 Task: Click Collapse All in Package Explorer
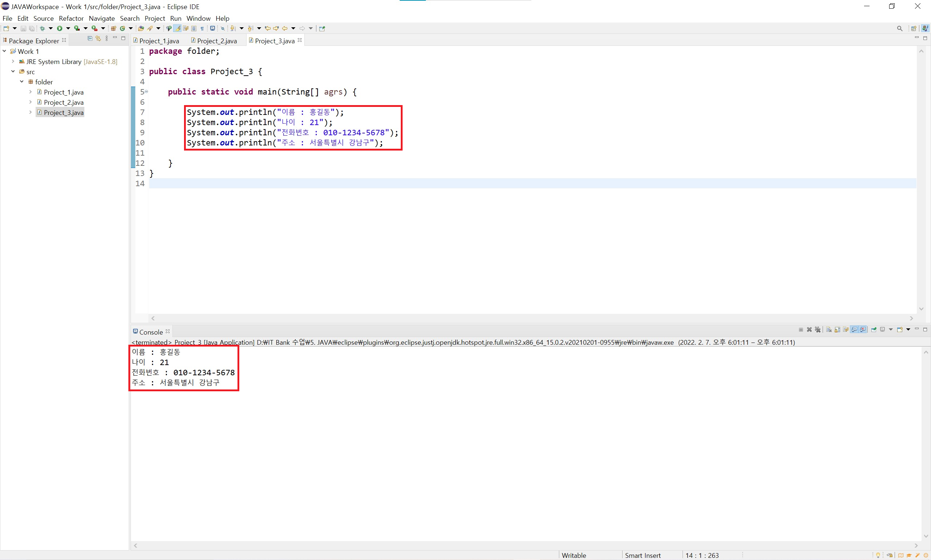click(90, 39)
